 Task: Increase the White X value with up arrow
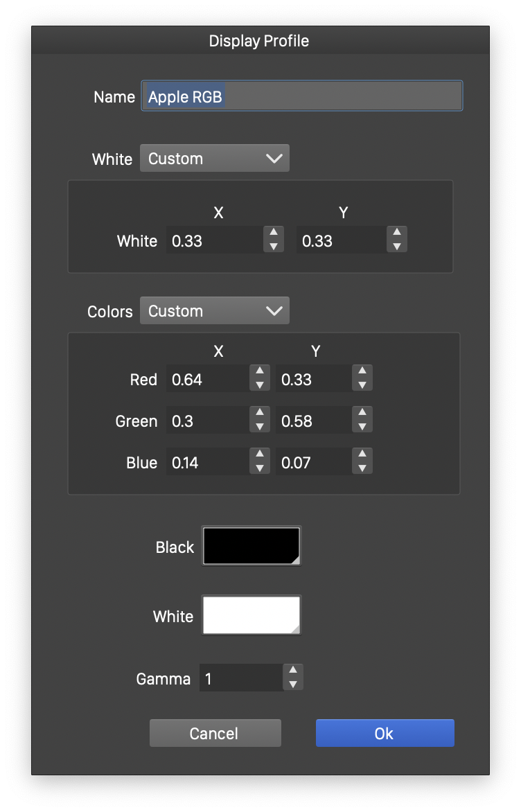coord(274,233)
